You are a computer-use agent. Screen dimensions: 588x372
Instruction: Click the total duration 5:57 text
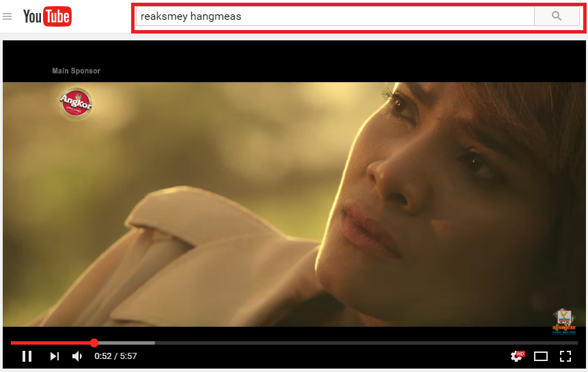click(x=128, y=356)
